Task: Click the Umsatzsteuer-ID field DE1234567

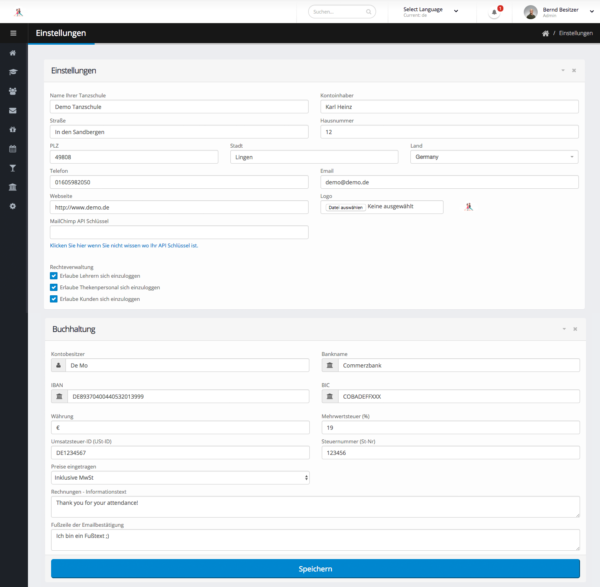Action: [180, 453]
